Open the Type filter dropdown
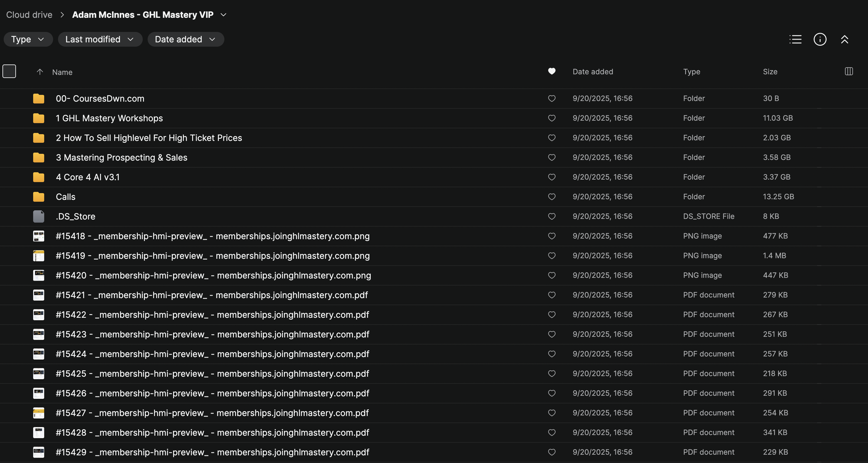Screen dimensions: 868x463 pos(28,39)
